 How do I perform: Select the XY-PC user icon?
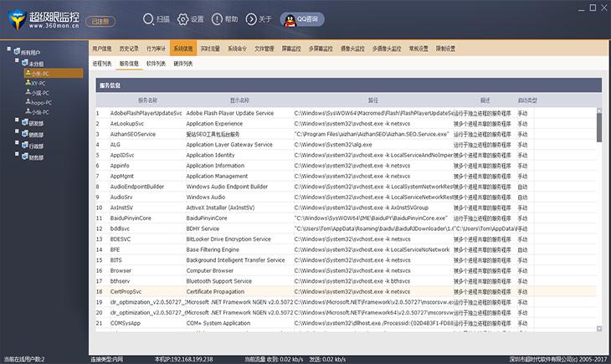[x=28, y=83]
